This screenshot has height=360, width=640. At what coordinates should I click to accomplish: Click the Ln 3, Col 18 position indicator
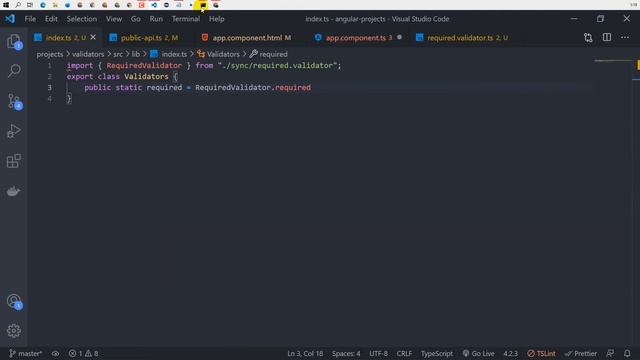[x=305, y=353]
